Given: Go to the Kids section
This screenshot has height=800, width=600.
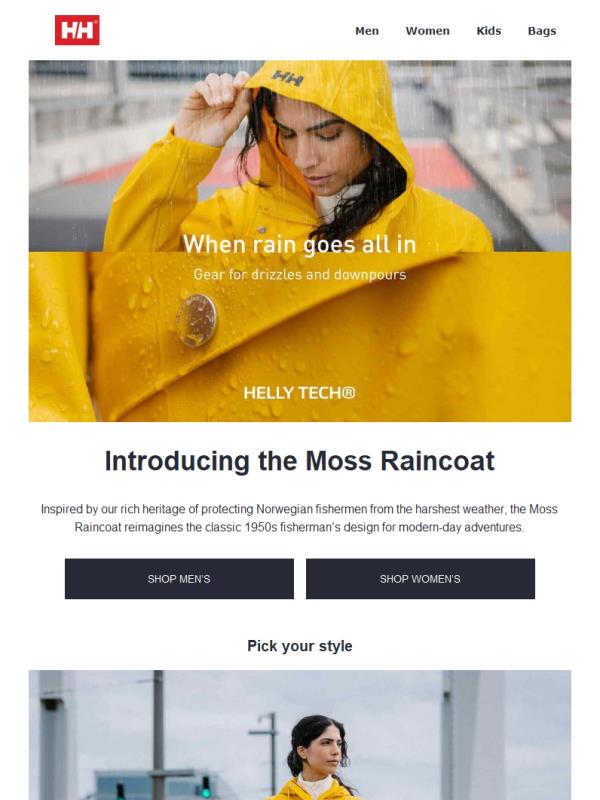Looking at the screenshot, I should [x=489, y=31].
